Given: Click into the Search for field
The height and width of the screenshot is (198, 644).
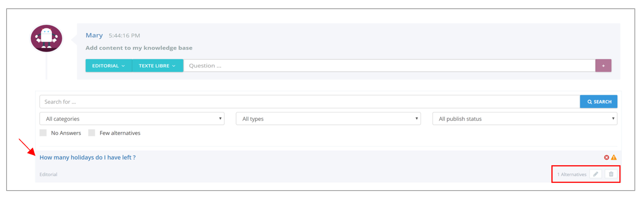Looking at the screenshot, I should pos(310,102).
